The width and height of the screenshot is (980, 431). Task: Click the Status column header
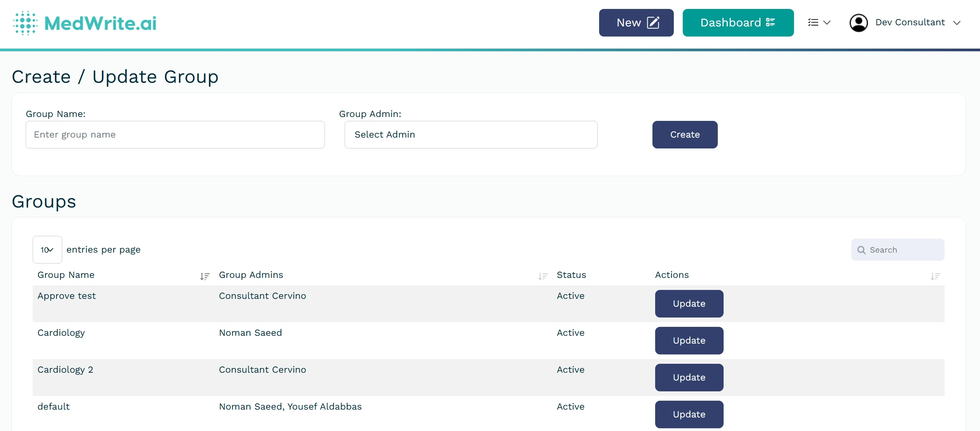tap(571, 275)
